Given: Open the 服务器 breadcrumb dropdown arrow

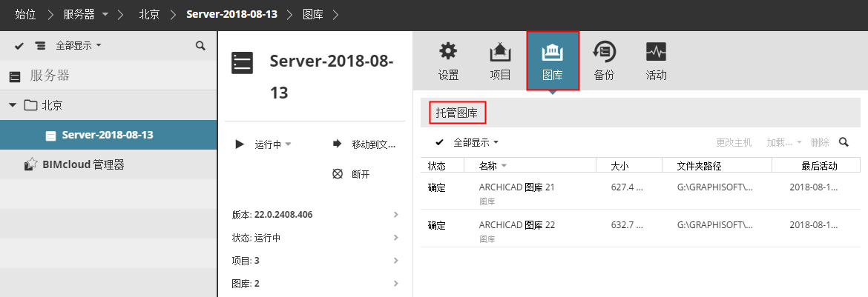Looking at the screenshot, I should (105, 14).
